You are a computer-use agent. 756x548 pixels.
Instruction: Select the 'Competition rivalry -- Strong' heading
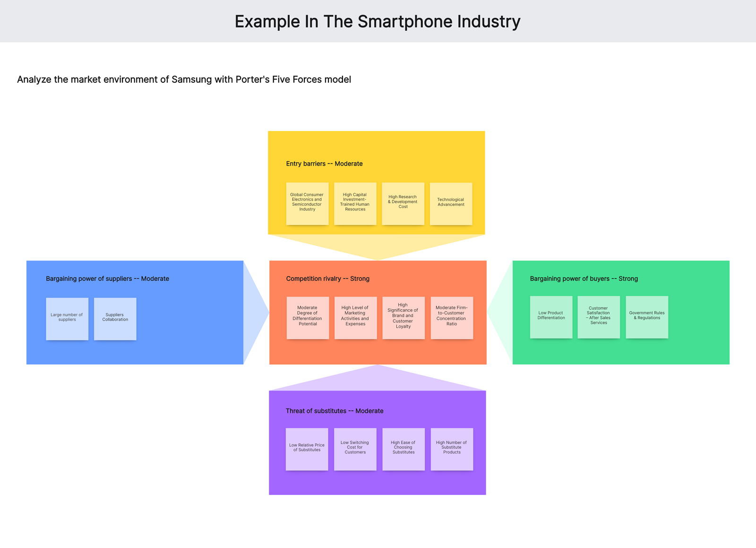pyautogui.click(x=327, y=278)
